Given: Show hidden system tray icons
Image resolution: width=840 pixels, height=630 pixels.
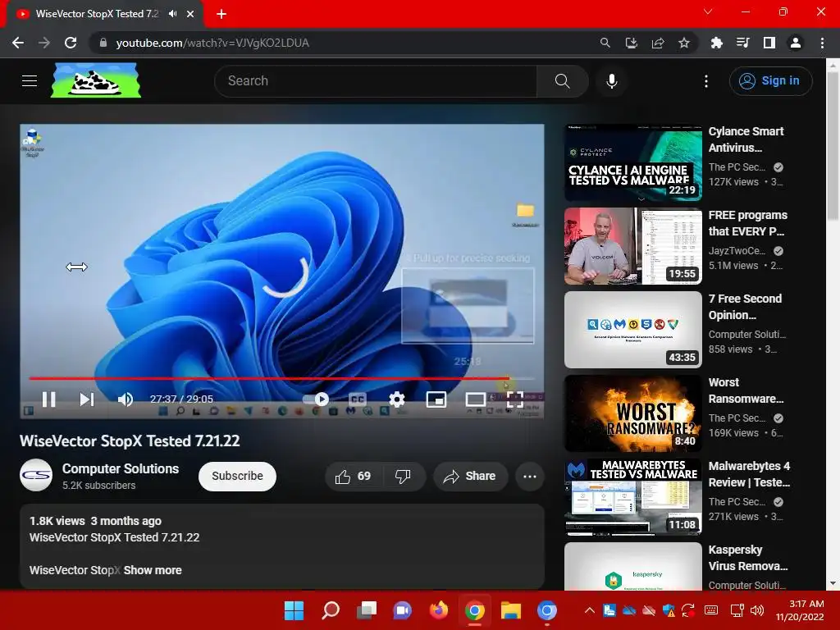Looking at the screenshot, I should 589,610.
